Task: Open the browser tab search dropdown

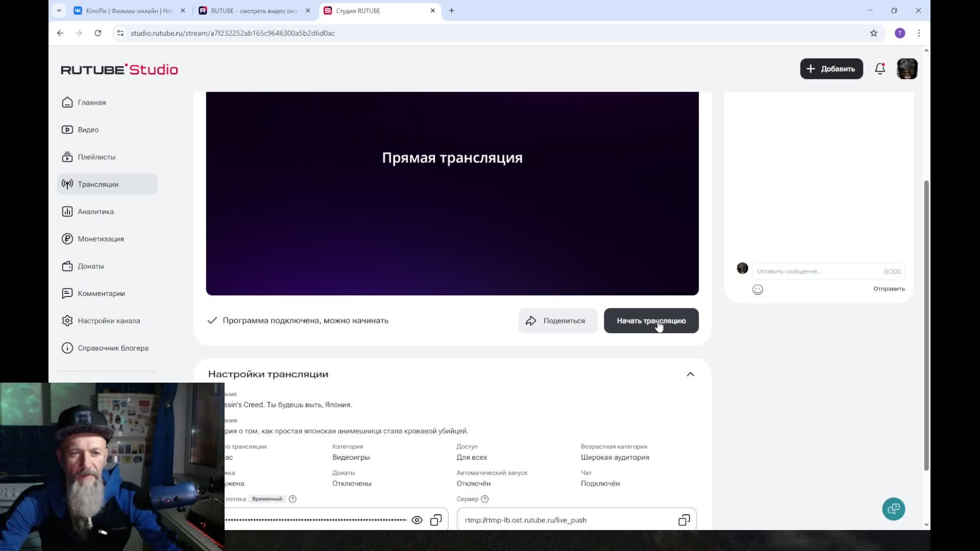Action: (59, 11)
